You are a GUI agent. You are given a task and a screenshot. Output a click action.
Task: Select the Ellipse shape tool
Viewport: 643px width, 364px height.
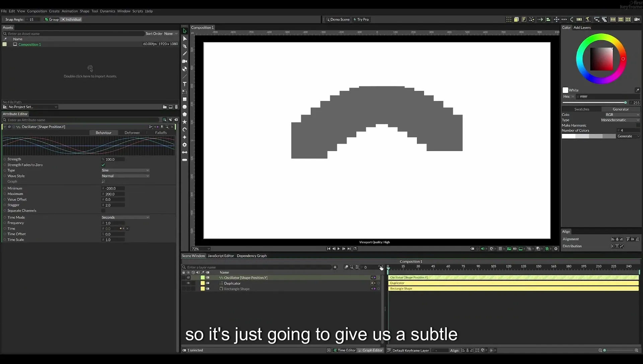pos(185,107)
